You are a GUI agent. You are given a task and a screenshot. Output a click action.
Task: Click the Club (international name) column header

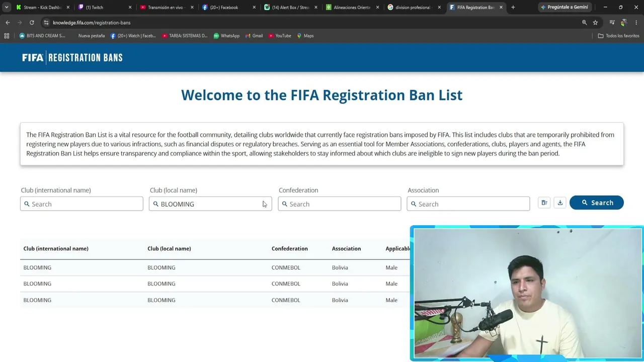pos(56,248)
